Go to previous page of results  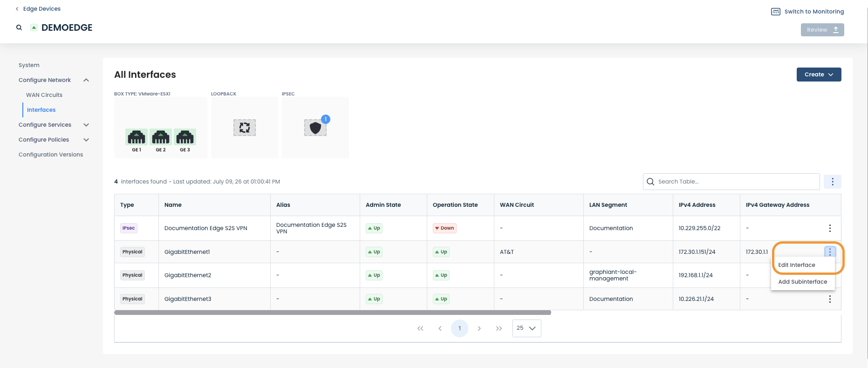click(440, 328)
